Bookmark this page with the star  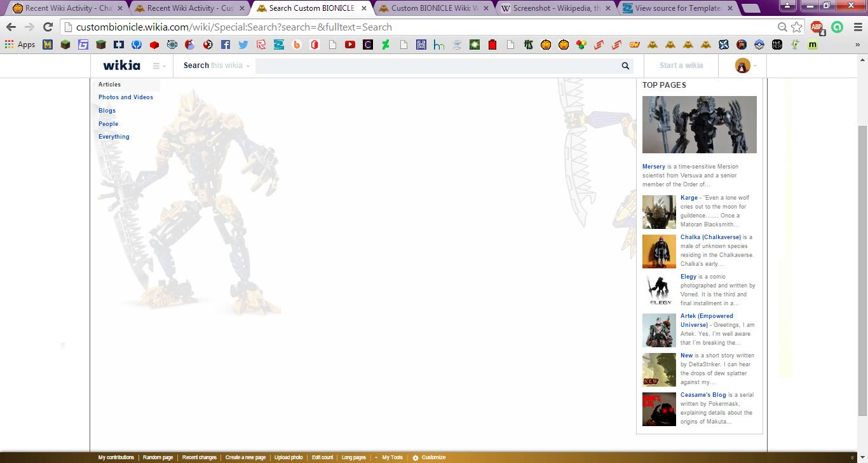797,27
